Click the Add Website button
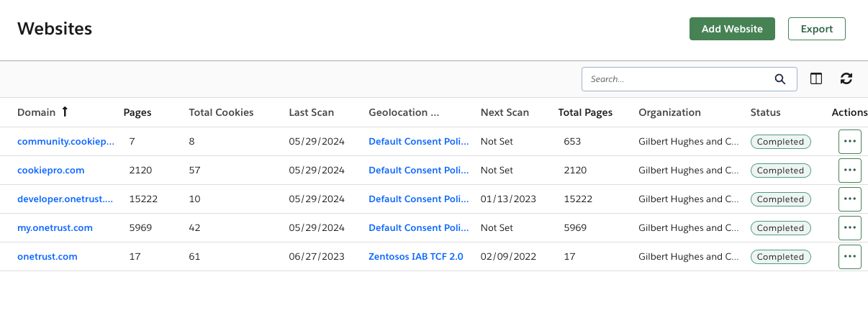The height and width of the screenshot is (336, 868). click(731, 29)
